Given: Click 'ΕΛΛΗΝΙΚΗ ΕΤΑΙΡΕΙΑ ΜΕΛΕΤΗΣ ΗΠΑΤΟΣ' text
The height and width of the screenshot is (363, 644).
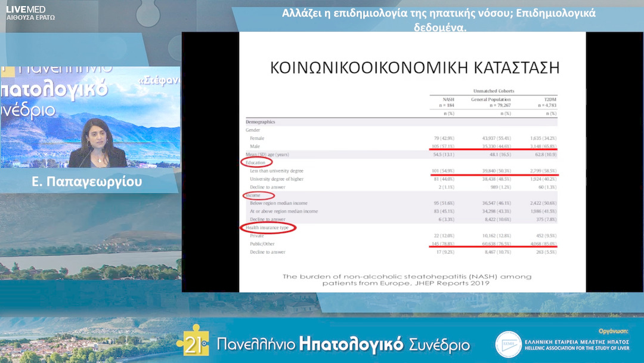Looking at the screenshot, I should click(577, 342).
